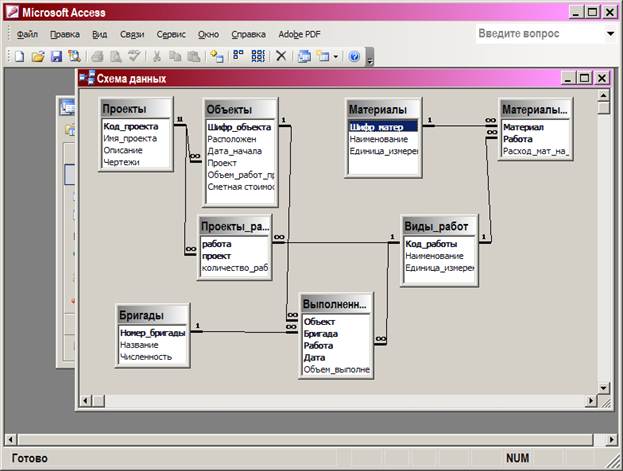
Task: Click up arrow of schema vertical scrollbar
Action: (x=603, y=95)
